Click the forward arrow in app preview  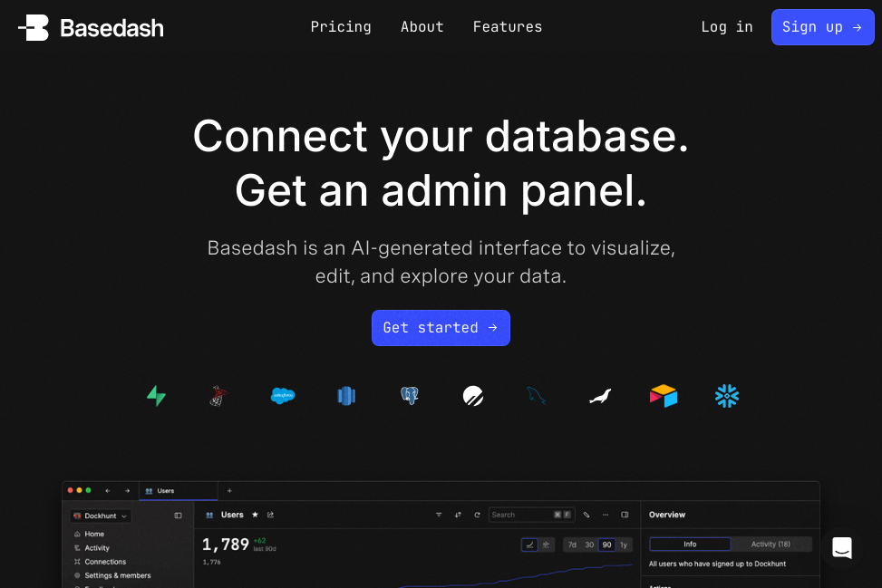coord(127,491)
